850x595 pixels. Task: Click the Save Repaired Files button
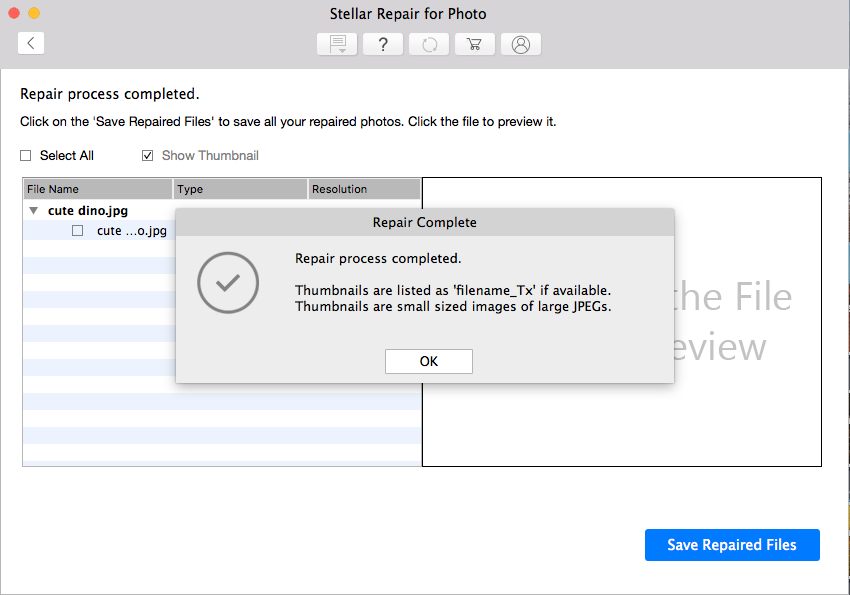tap(732, 545)
